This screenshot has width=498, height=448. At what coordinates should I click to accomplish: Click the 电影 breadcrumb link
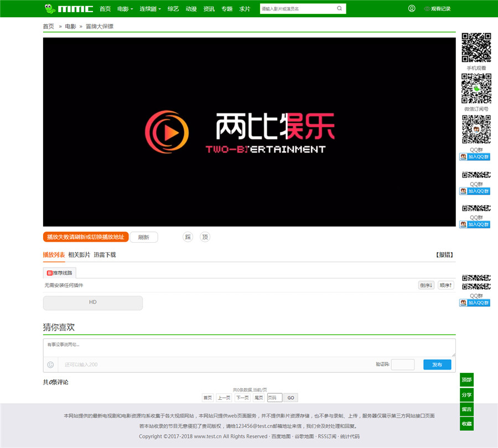click(x=70, y=27)
